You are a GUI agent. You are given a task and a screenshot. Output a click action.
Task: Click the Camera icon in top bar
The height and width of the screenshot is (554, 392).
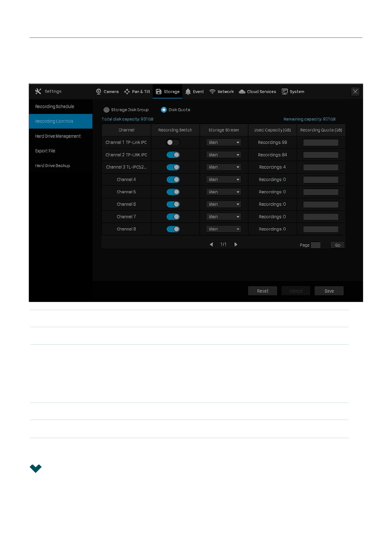coord(98,92)
